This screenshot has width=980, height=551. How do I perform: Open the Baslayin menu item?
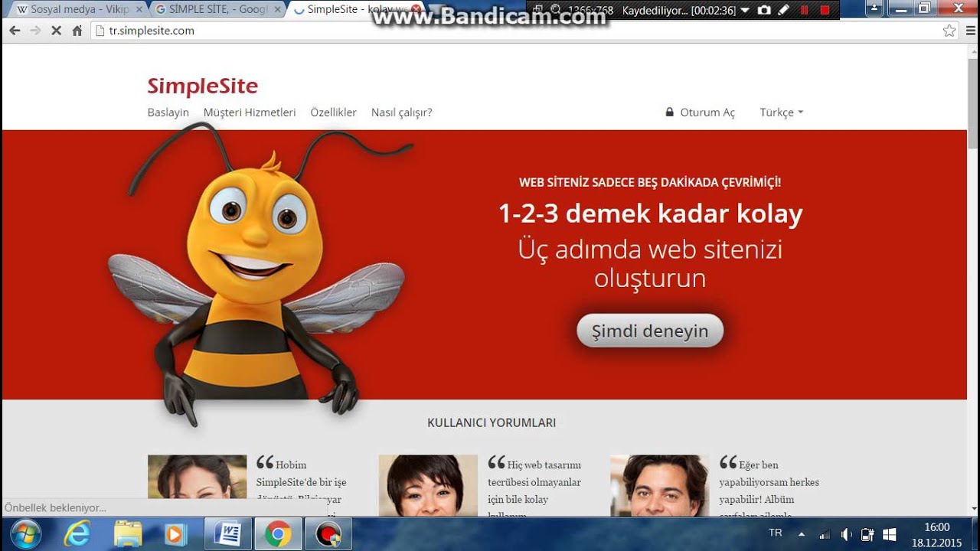(x=168, y=112)
